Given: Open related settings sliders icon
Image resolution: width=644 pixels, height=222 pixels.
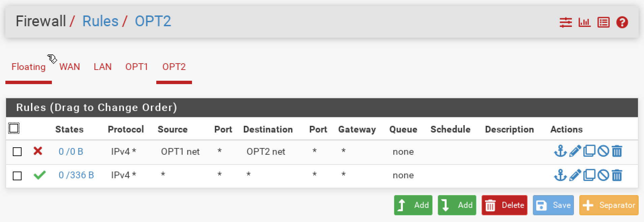Looking at the screenshot, I should point(566,23).
